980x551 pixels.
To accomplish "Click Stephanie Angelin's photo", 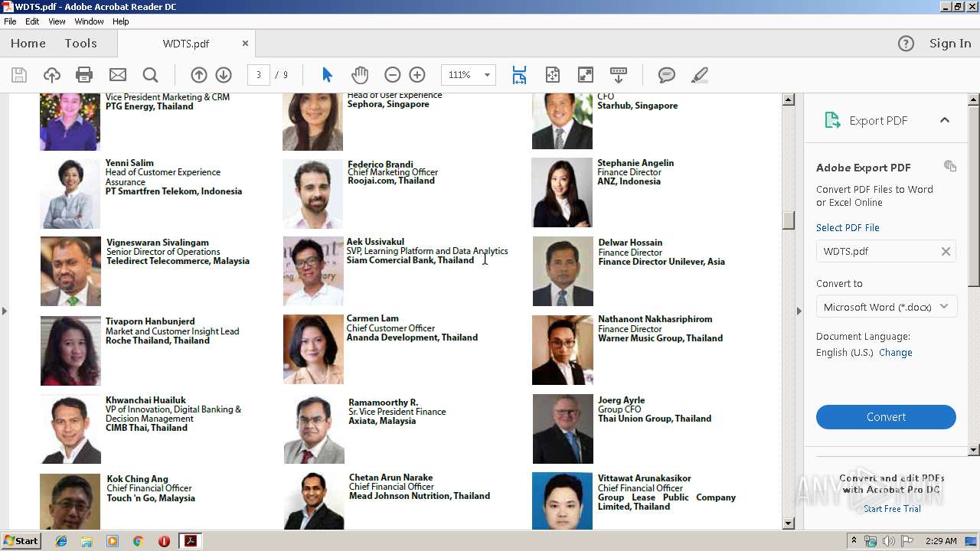I will (x=562, y=192).
